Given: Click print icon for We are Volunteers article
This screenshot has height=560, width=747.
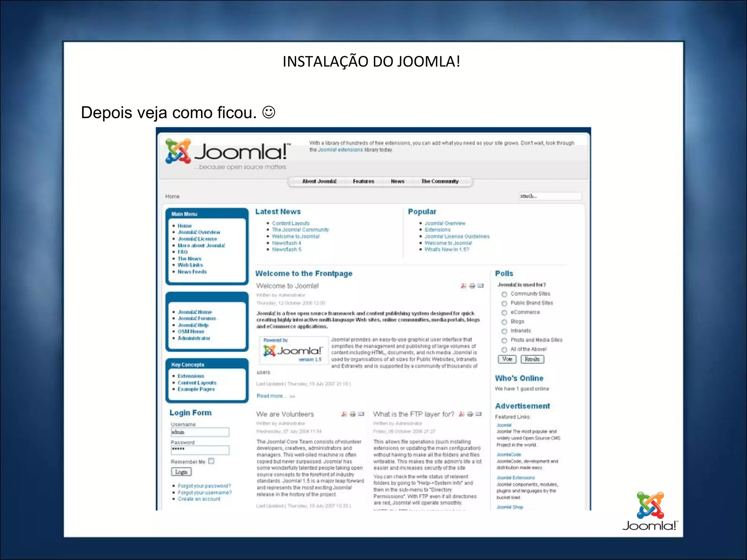Looking at the screenshot, I should pos(353,414).
